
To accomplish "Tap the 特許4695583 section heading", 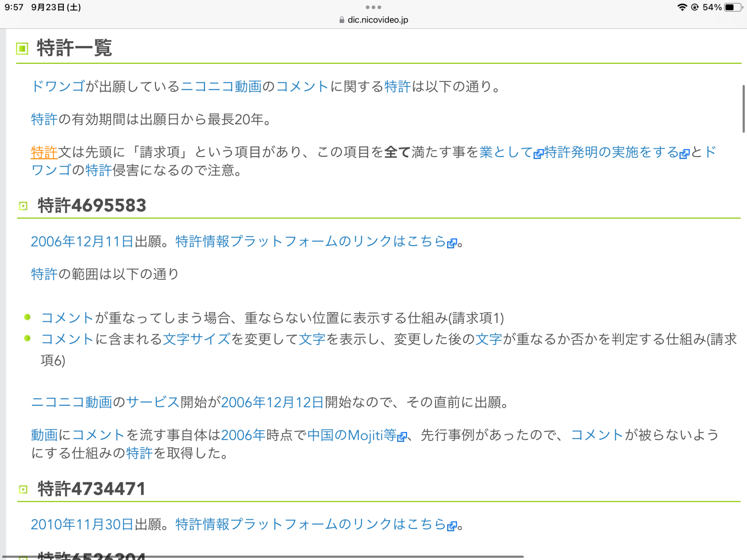I will pyautogui.click(x=92, y=206).
